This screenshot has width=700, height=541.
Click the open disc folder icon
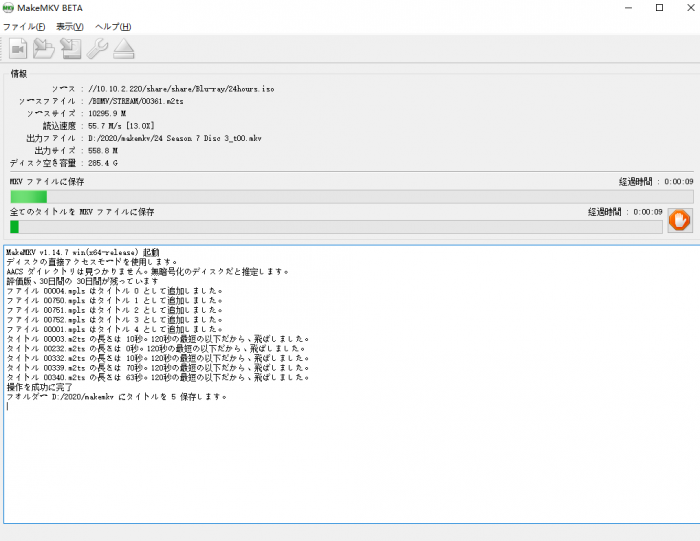coord(44,49)
